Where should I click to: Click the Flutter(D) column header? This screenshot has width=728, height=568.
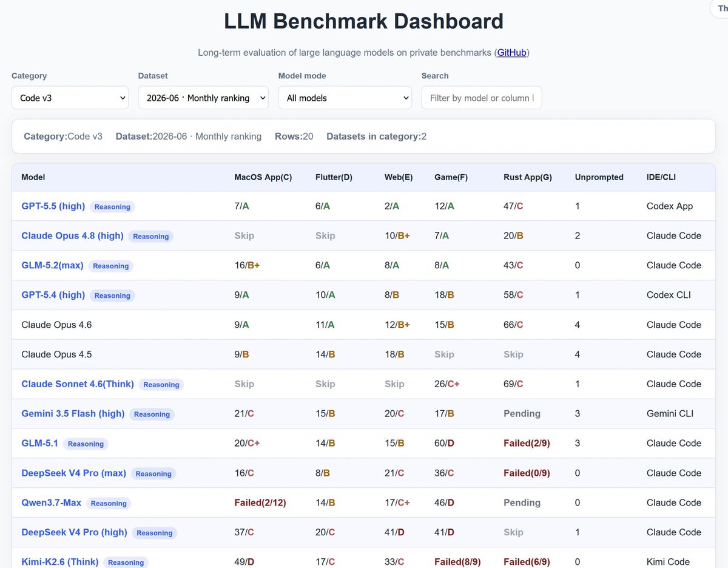tap(334, 177)
